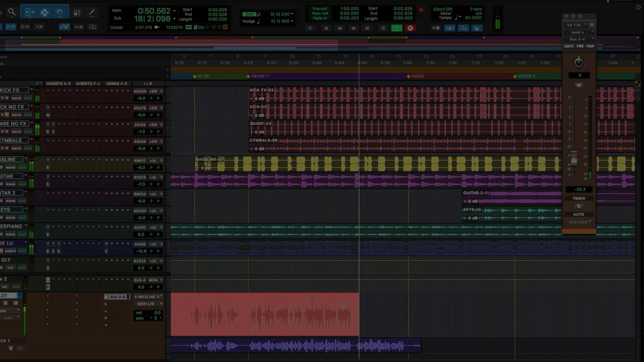Toggle Insertion Follows Playback button

click(x=39, y=27)
